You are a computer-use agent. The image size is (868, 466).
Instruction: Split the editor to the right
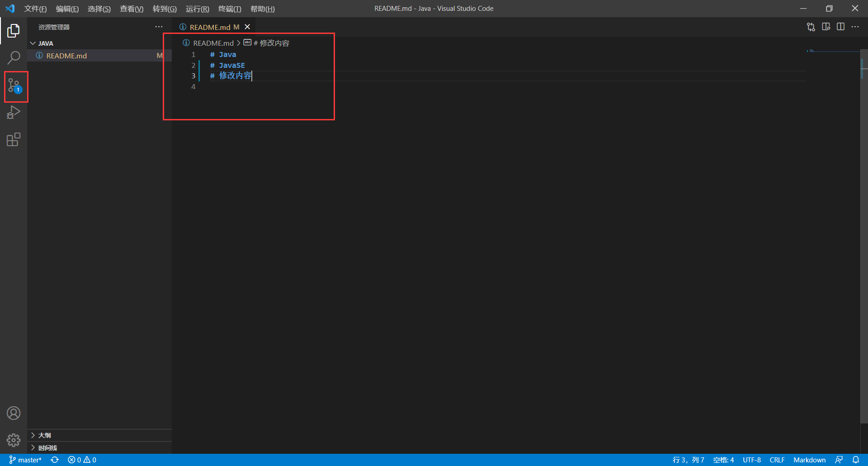[x=840, y=27]
